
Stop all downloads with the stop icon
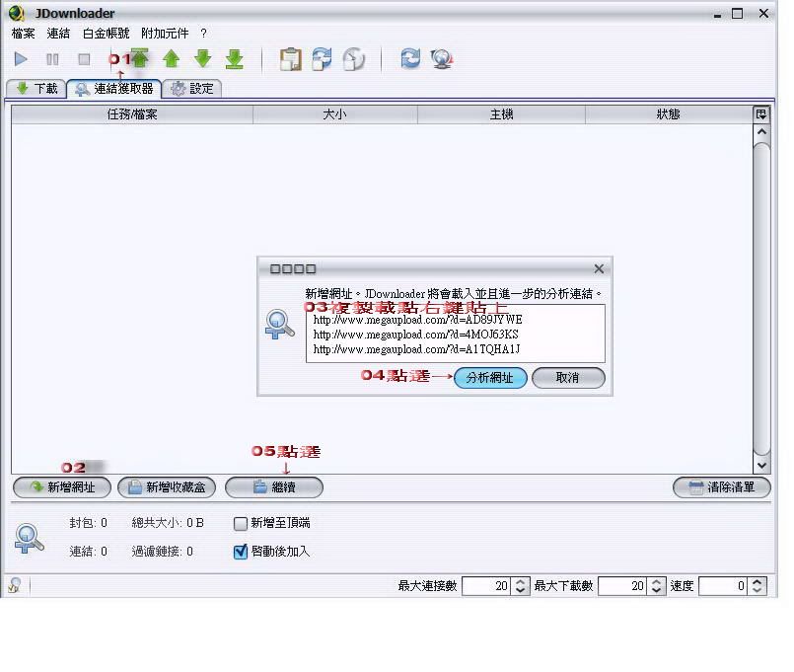pyautogui.click(x=84, y=59)
